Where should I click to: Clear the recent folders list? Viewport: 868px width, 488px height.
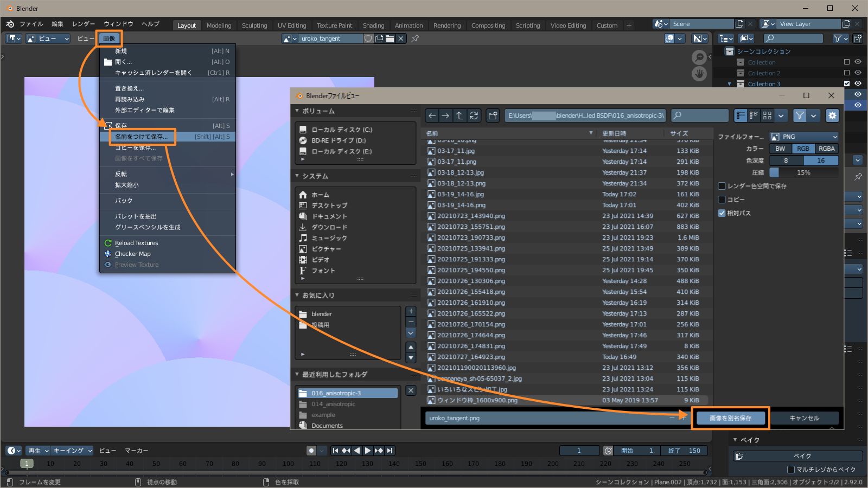click(x=411, y=390)
